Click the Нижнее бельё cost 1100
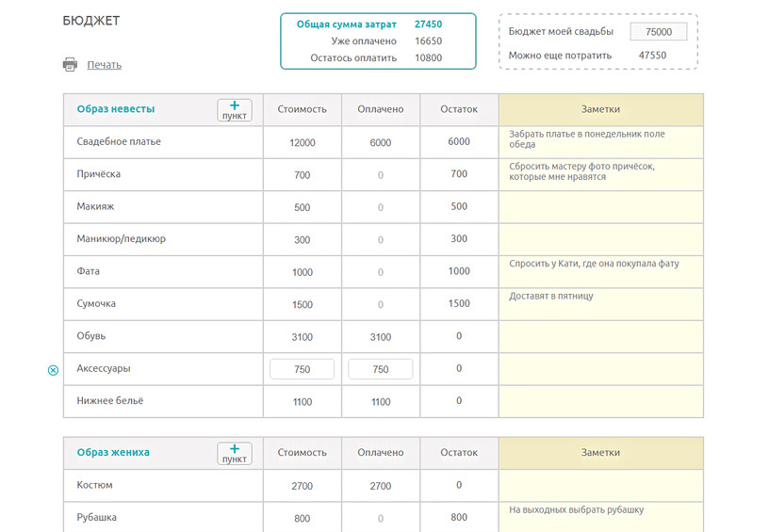 (303, 402)
